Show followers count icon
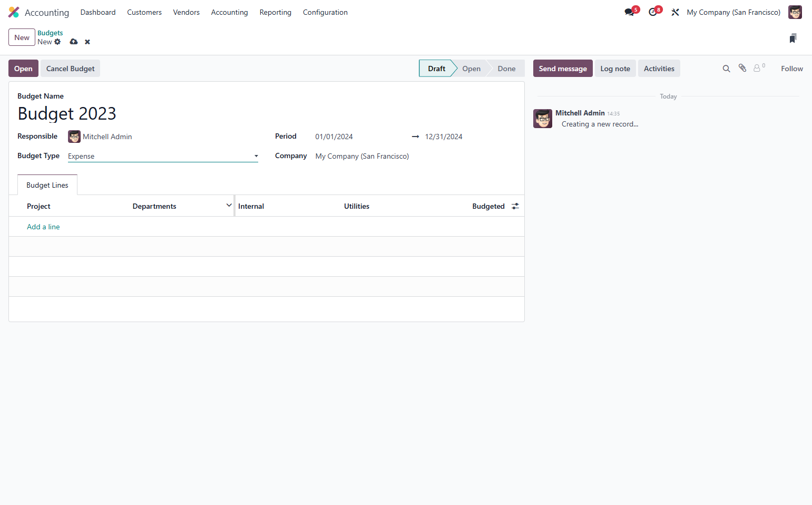Image resolution: width=812 pixels, height=505 pixels. click(x=759, y=68)
